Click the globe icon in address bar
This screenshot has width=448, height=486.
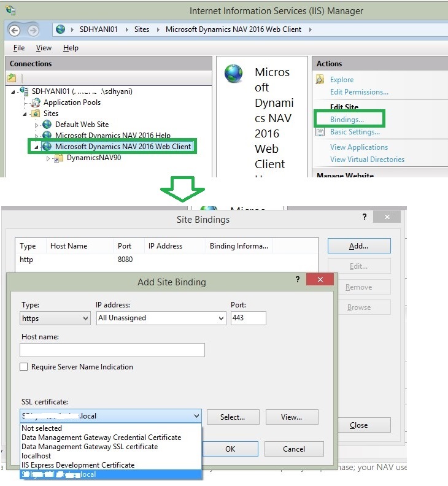[x=61, y=29]
